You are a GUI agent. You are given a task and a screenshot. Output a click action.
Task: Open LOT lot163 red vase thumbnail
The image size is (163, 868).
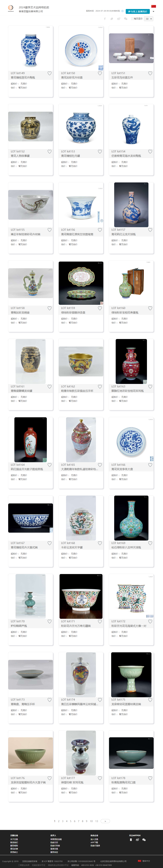coord(131,361)
